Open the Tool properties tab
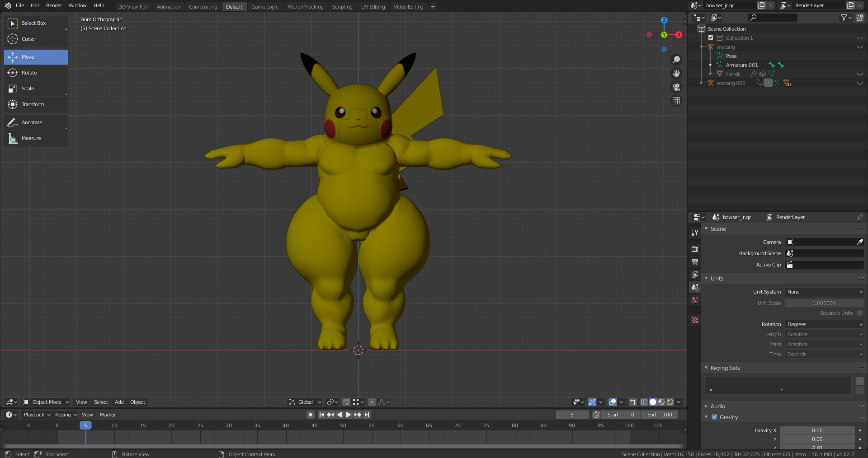The image size is (868, 458). [x=695, y=233]
